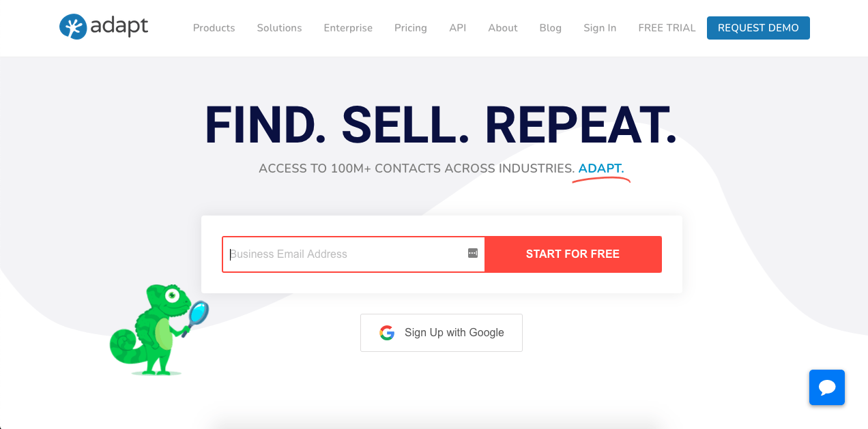Screen dimensions: 868x429
Task: Click the REQUEST DEMO button
Action: pyautogui.click(x=758, y=28)
